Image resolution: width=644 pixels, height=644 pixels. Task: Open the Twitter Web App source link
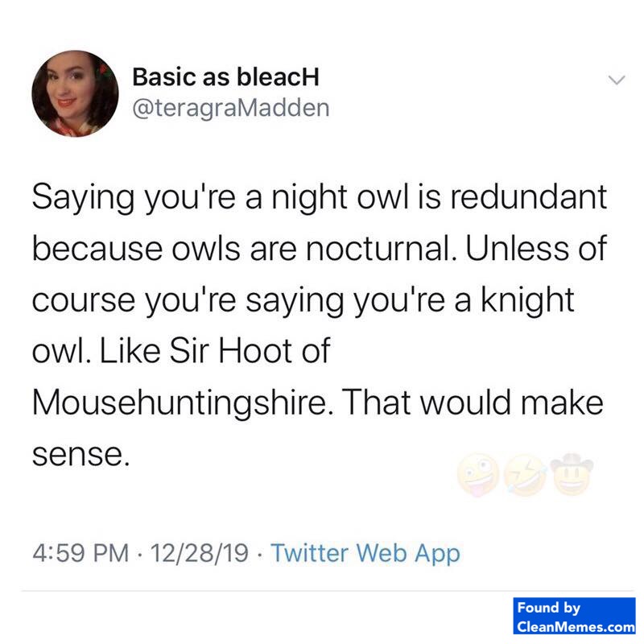click(365, 553)
